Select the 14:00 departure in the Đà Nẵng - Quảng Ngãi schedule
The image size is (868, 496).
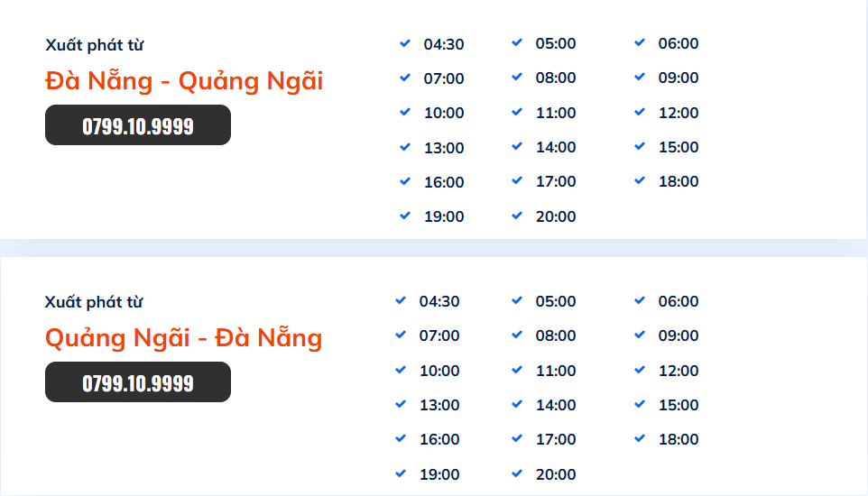click(x=556, y=147)
